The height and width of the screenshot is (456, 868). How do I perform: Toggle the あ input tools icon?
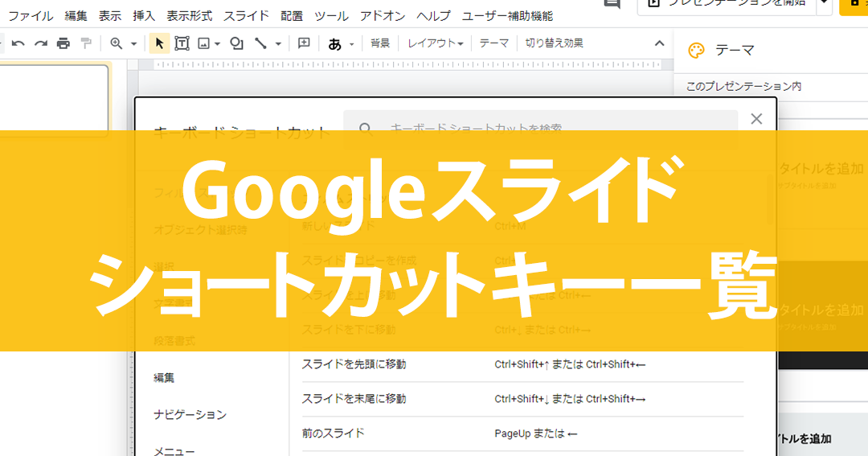pos(334,43)
